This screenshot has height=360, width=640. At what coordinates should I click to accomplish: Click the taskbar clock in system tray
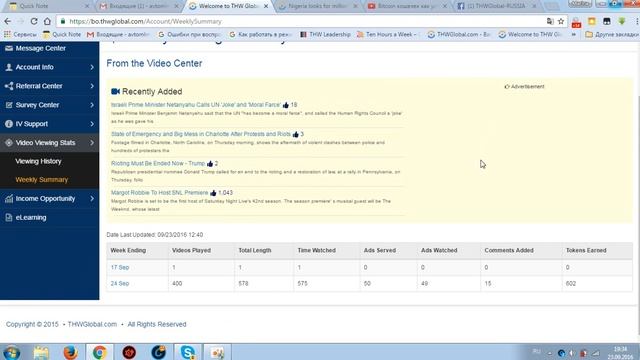[620, 353]
